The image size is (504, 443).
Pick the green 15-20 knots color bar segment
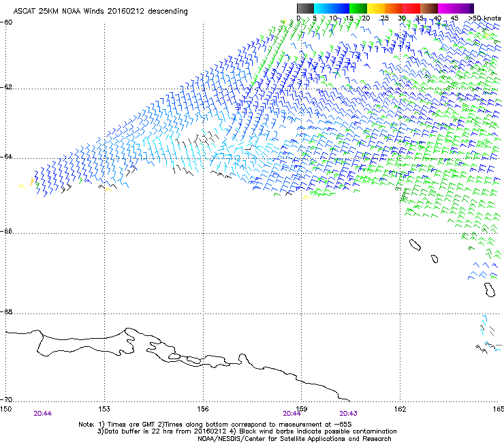pyautogui.click(x=358, y=8)
